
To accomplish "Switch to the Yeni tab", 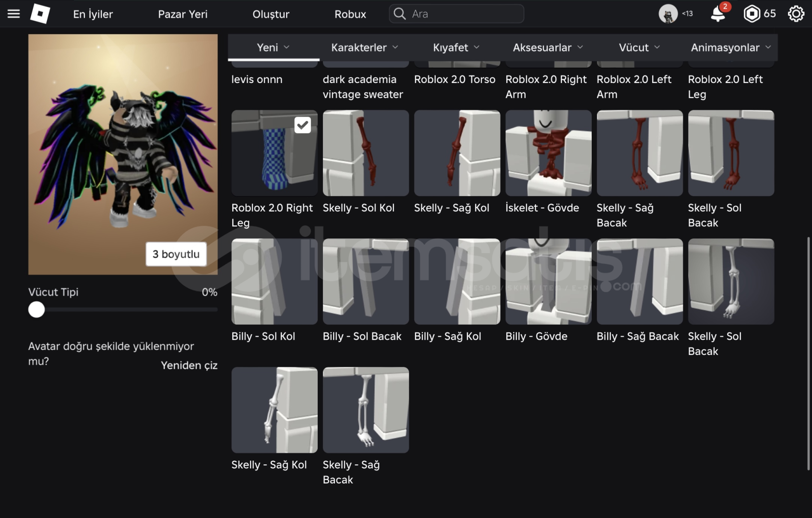I will [274, 47].
